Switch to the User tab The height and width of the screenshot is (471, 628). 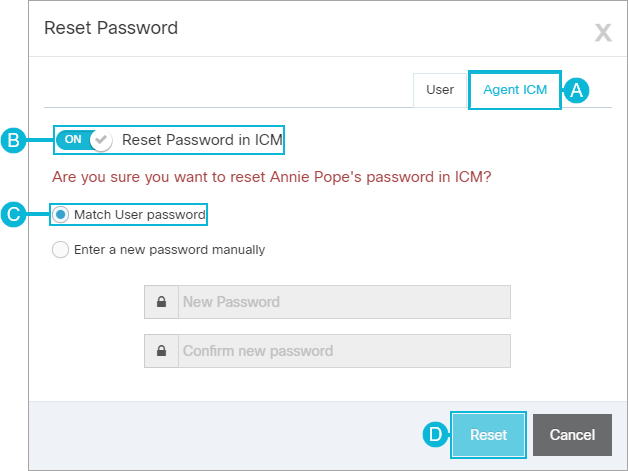[440, 90]
